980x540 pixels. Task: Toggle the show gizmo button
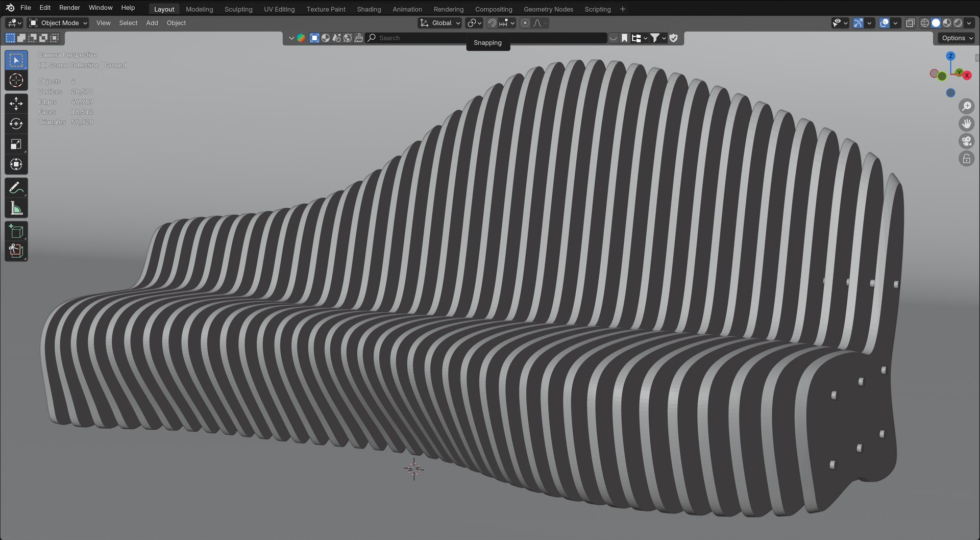(859, 23)
